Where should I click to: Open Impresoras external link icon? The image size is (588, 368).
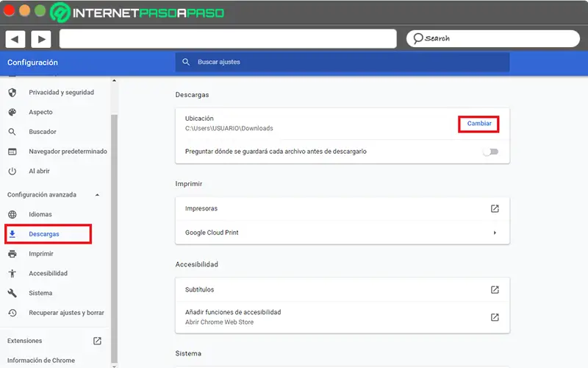point(495,208)
